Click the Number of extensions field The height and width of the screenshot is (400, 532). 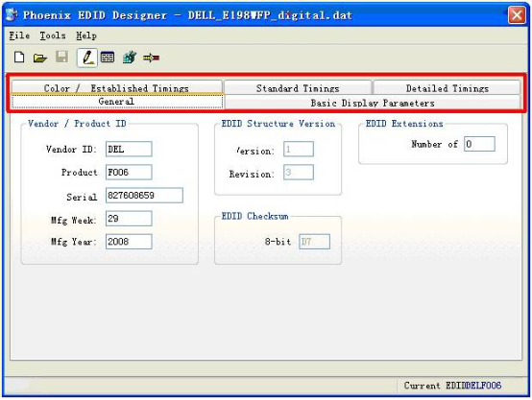pos(479,144)
